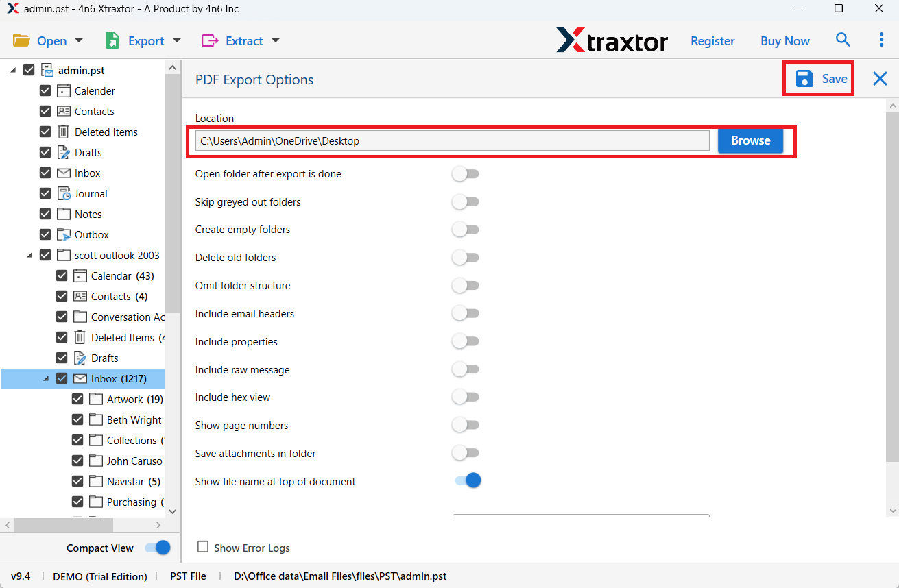The width and height of the screenshot is (899, 588).
Task: Toggle Save attachments in folder switch
Action: coord(466,453)
